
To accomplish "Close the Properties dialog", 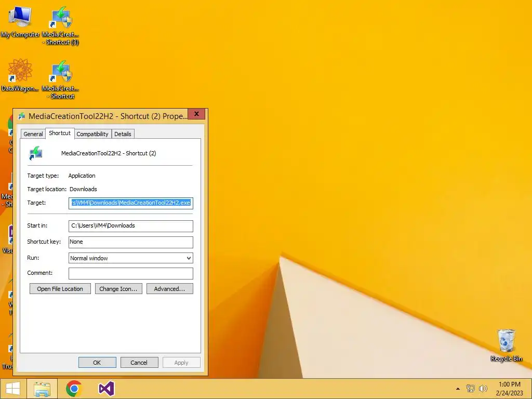I will click(196, 114).
